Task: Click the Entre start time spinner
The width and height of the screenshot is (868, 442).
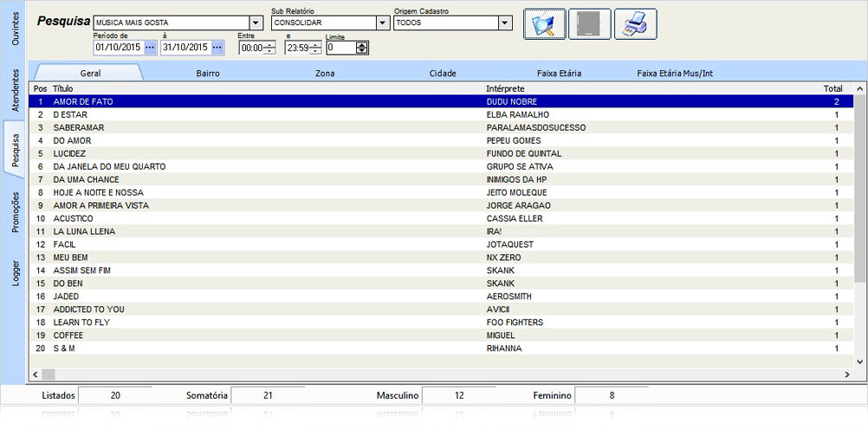Action: click(269, 49)
